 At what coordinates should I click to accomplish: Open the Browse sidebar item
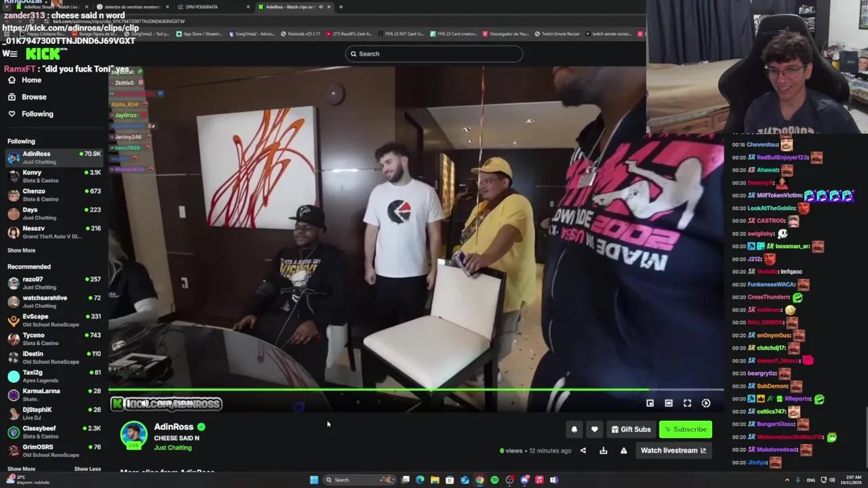[27, 97]
